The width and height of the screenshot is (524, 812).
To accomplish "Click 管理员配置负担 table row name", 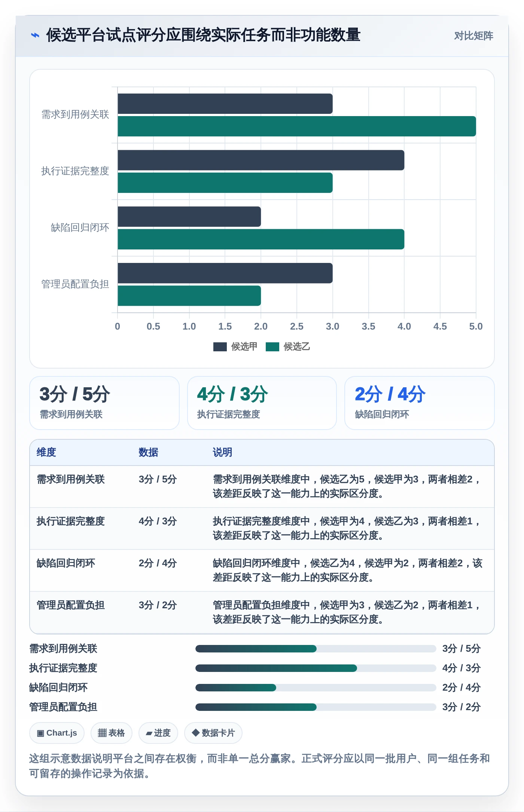I will pyautogui.click(x=70, y=605).
